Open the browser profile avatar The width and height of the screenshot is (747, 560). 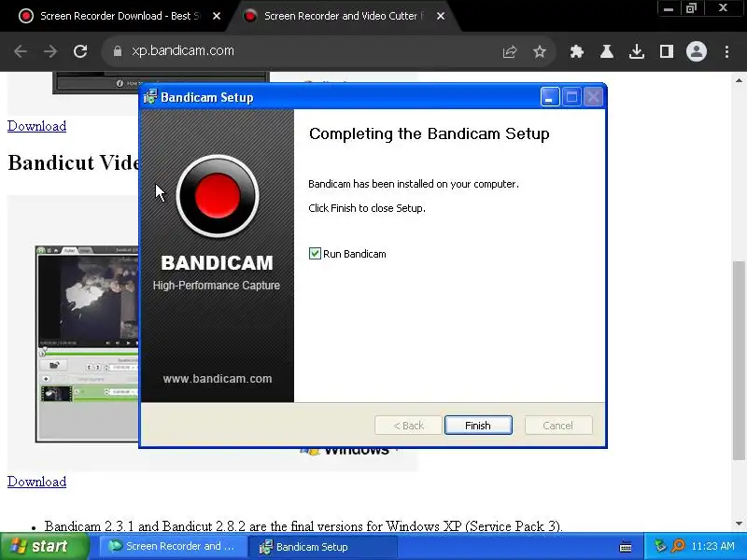(x=696, y=51)
